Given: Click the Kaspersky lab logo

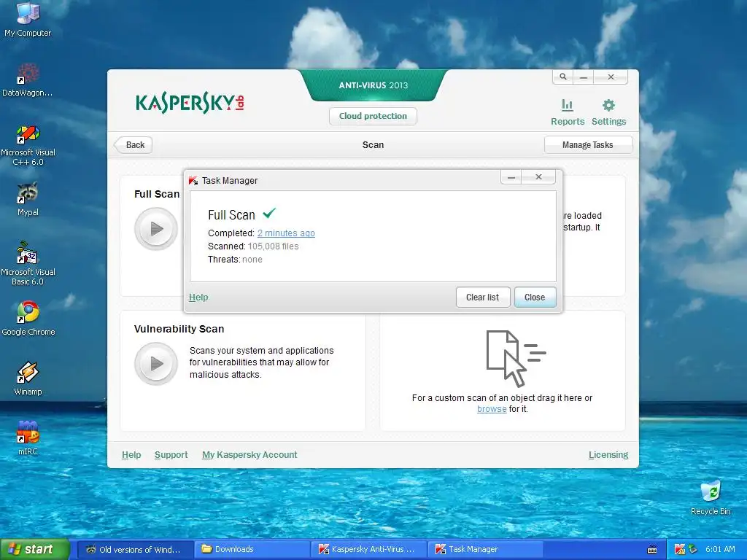Looking at the screenshot, I should pyautogui.click(x=190, y=103).
